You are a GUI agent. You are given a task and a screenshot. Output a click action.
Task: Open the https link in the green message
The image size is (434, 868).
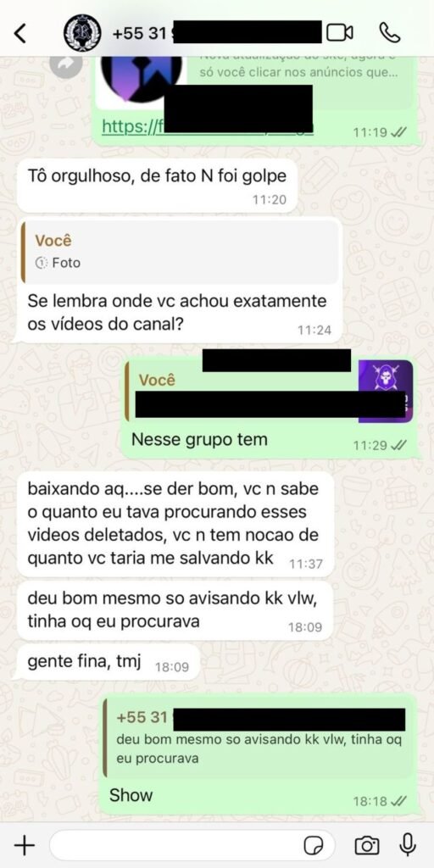click(x=208, y=127)
